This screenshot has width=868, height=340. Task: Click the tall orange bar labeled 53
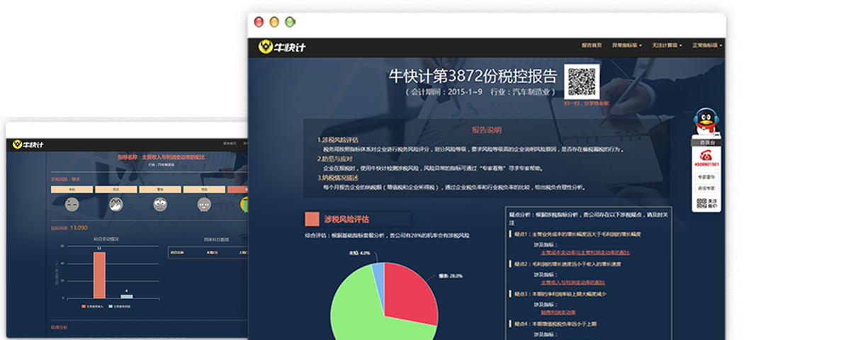coord(99,276)
